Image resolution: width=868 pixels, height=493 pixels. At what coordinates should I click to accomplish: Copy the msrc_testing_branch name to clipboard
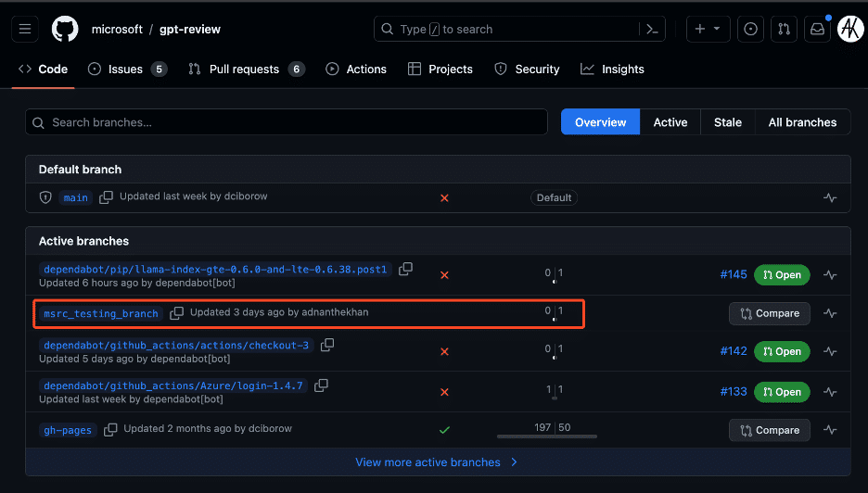[x=177, y=313]
